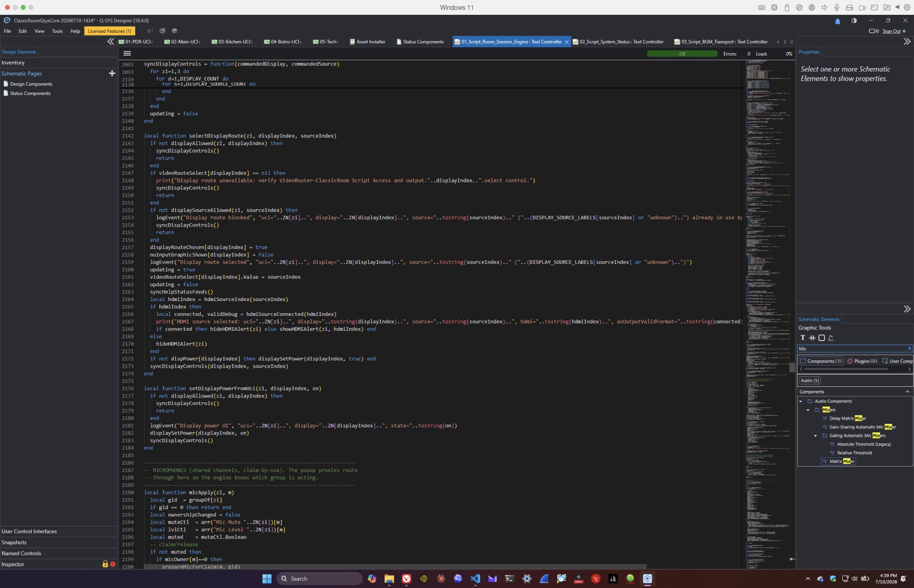Collapse the Components section chevron
914x588 pixels.
click(907, 392)
